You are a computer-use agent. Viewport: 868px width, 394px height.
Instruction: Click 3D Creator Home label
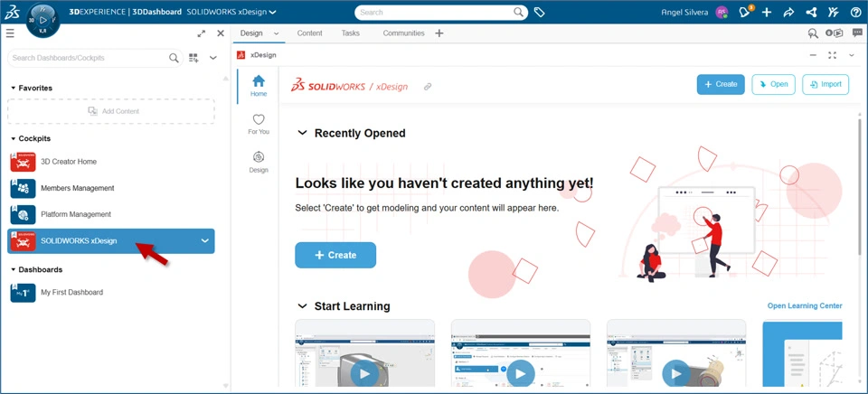point(69,162)
